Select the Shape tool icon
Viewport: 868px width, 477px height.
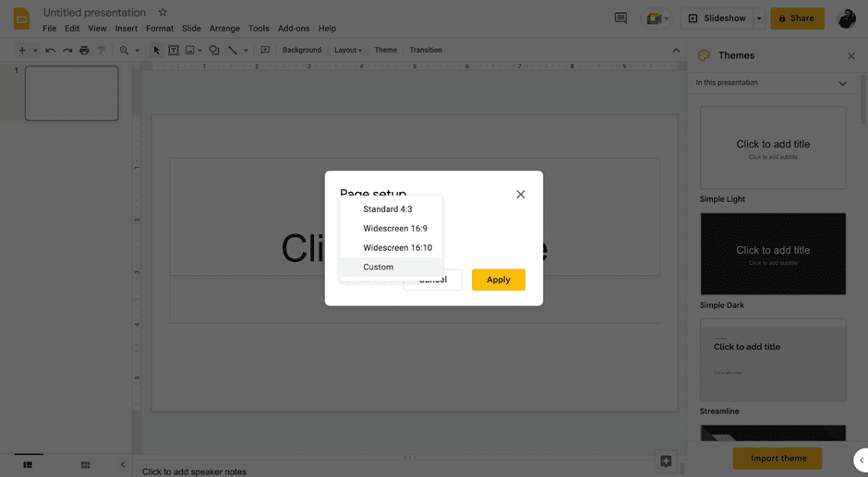214,50
